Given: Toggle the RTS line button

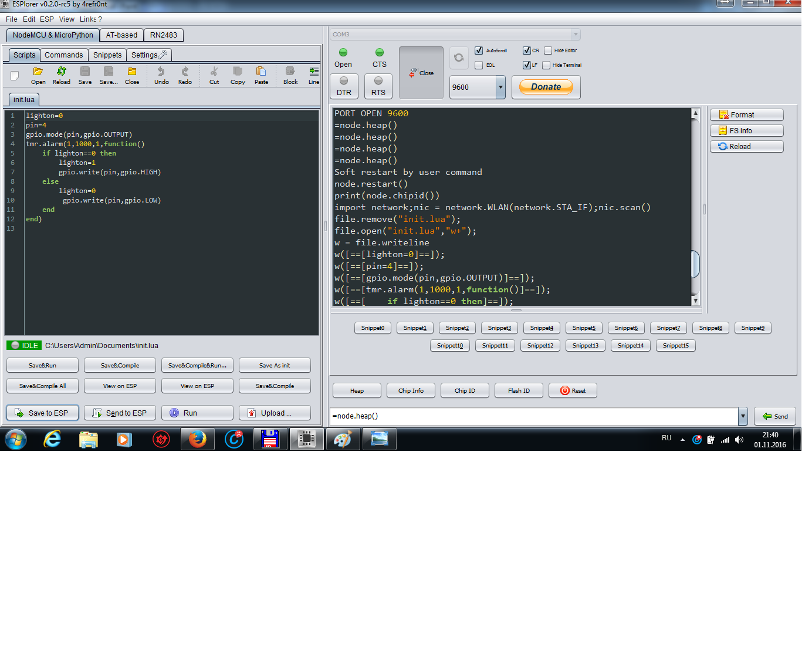Looking at the screenshot, I should tap(378, 86).
